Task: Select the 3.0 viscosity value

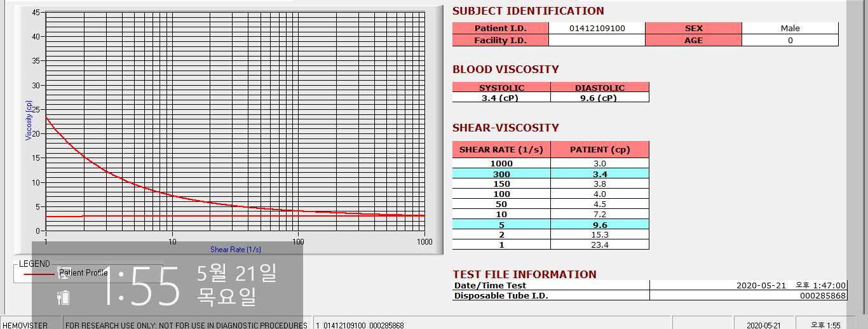Action: pyautogui.click(x=600, y=163)
